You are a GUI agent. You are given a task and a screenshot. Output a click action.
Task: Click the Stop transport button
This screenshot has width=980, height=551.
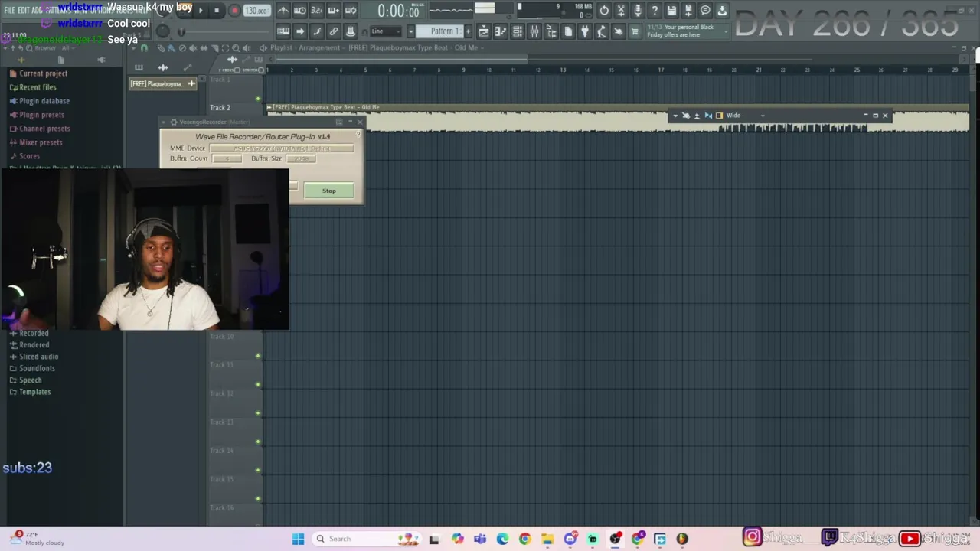coord(217,11)
